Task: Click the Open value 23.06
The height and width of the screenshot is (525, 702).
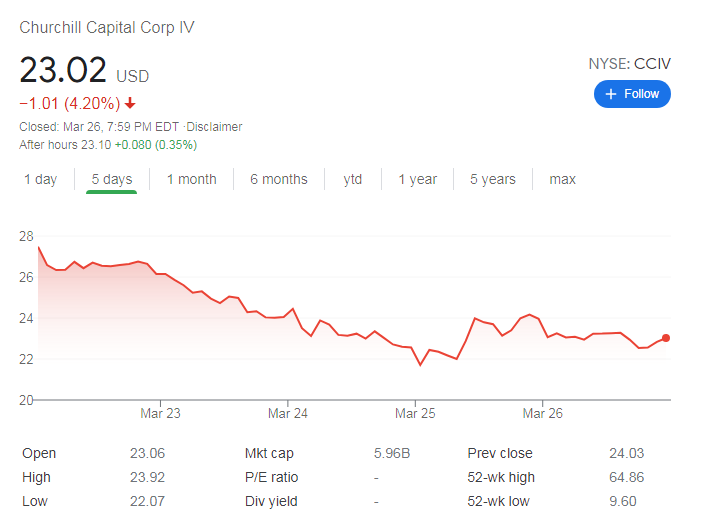Action: (x=147, y=453)
